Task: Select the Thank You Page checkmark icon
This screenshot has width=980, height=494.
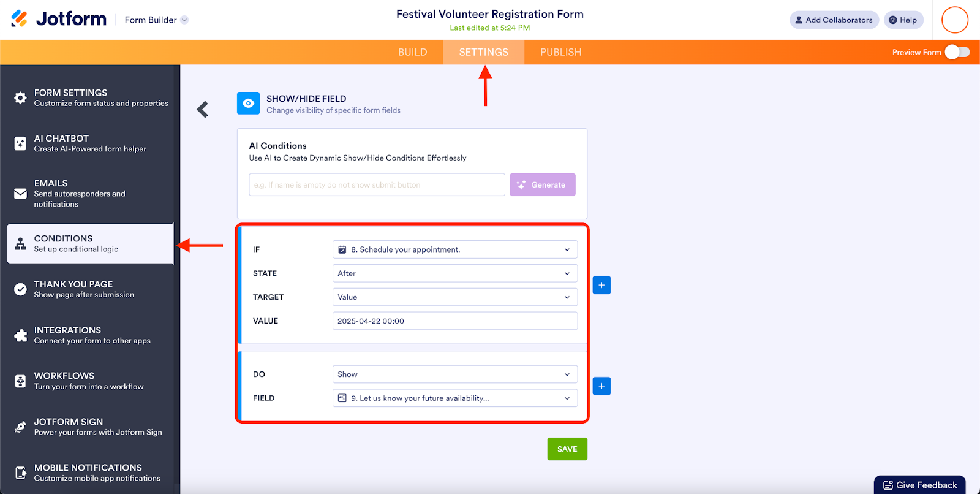Action: [x=20, y=289]
